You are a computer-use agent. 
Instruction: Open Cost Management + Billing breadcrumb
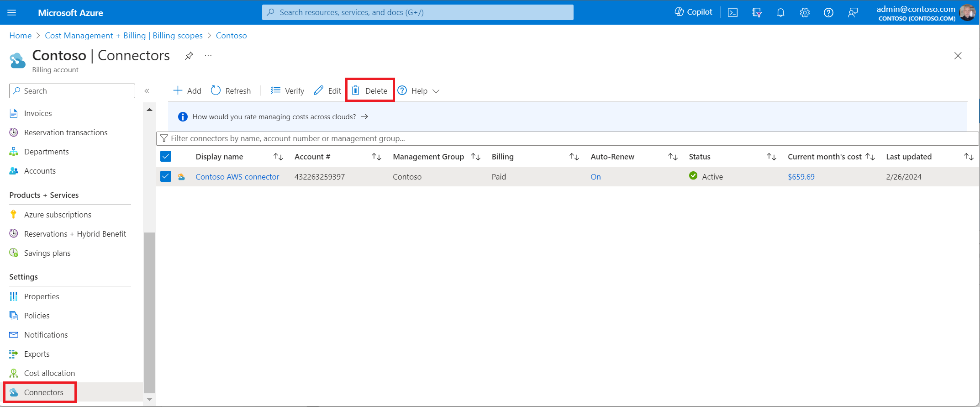tap(124, 36)
